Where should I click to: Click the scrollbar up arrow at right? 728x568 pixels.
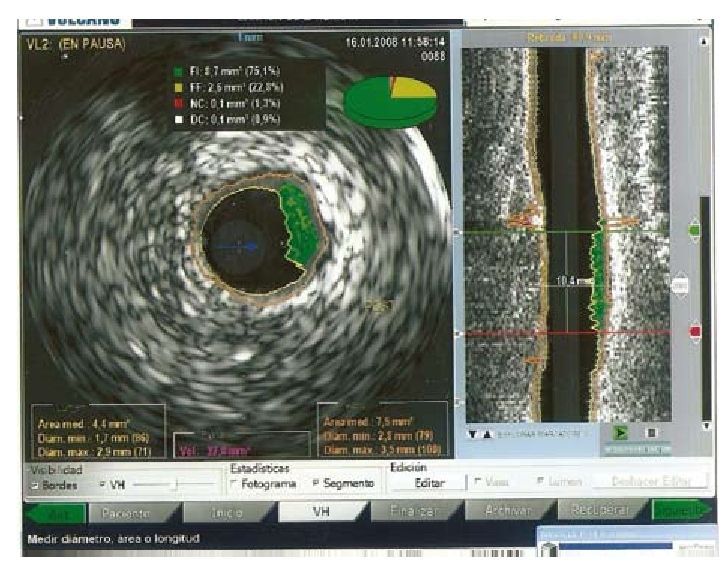point(705,43)
